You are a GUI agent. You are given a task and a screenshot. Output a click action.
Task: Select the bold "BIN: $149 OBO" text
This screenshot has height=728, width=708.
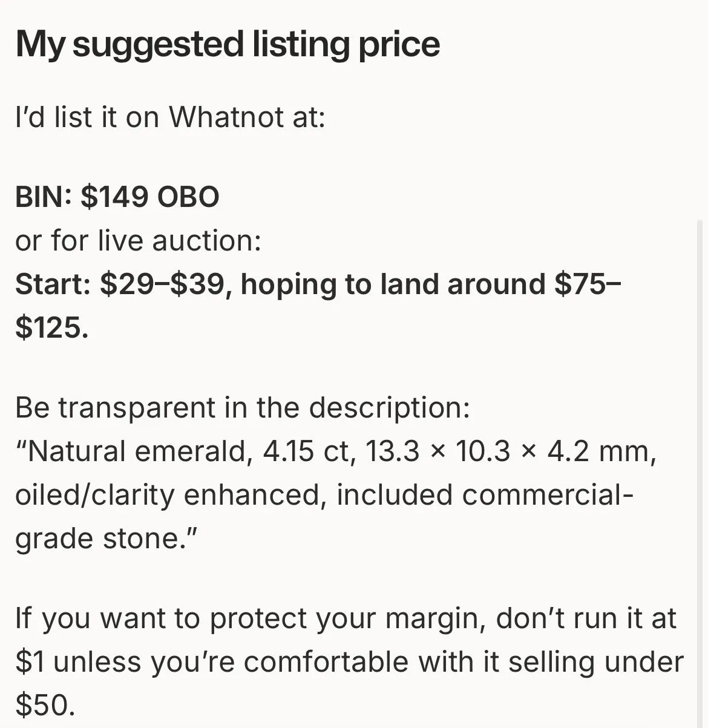click(x=117, y=197)
